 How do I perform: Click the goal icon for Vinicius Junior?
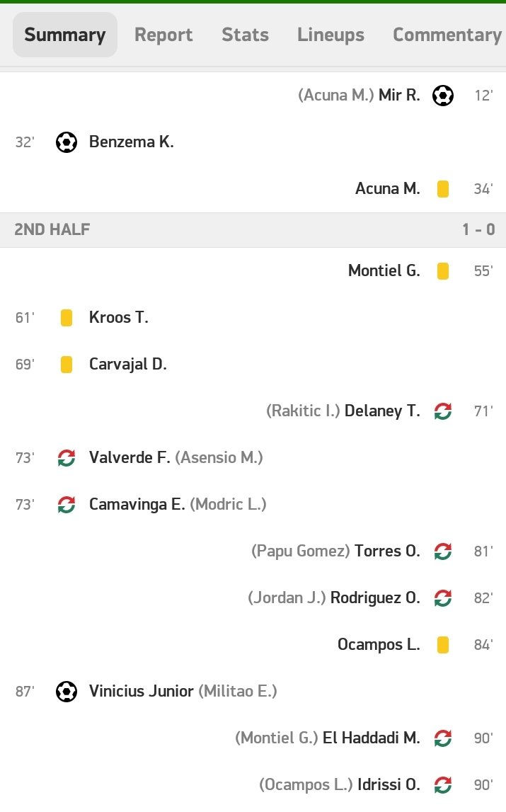point(67,692)
